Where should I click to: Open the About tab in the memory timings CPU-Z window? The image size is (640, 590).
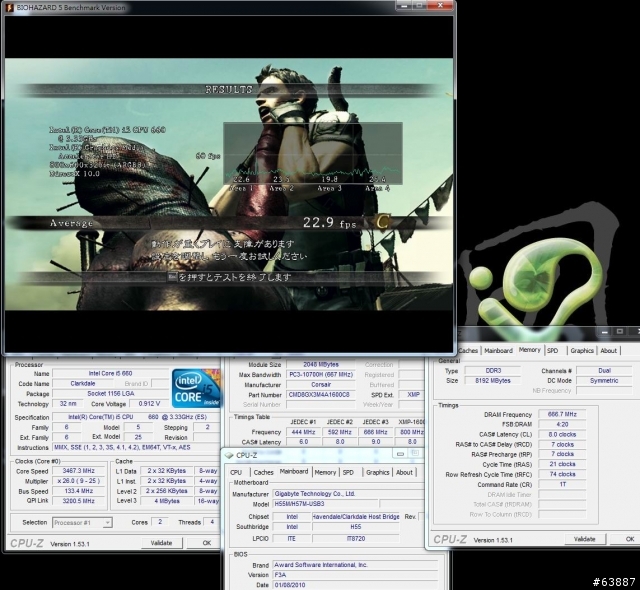(x=609, y=350)
